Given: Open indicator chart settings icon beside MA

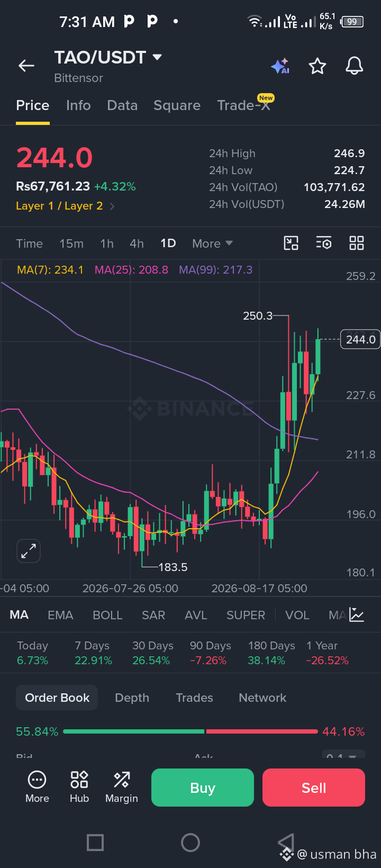Looking at the screenshot, I should [357, 614].
